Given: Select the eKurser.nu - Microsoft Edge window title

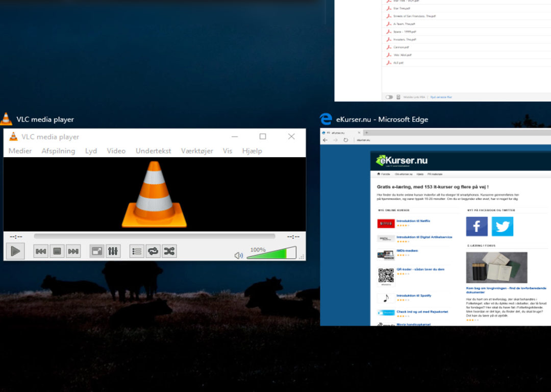Looking at the screenshot, I should pyautogui.click(x=382, y=119).
